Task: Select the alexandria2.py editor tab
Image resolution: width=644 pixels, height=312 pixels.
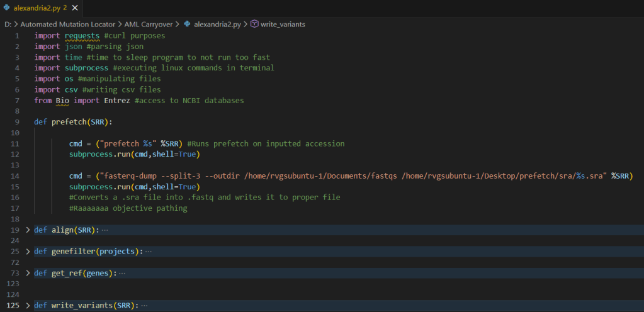Action: click(x=37, y=8)
